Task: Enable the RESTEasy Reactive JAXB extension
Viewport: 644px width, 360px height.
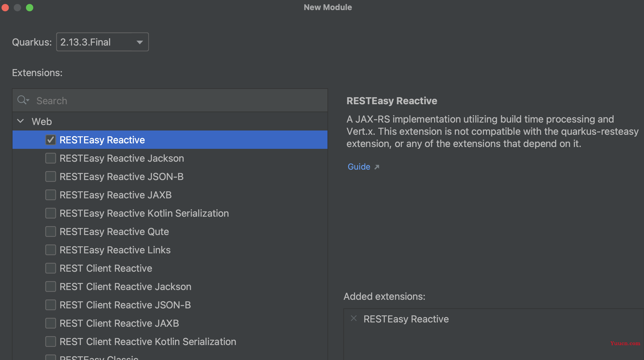Action: click(x=51, y=195)
